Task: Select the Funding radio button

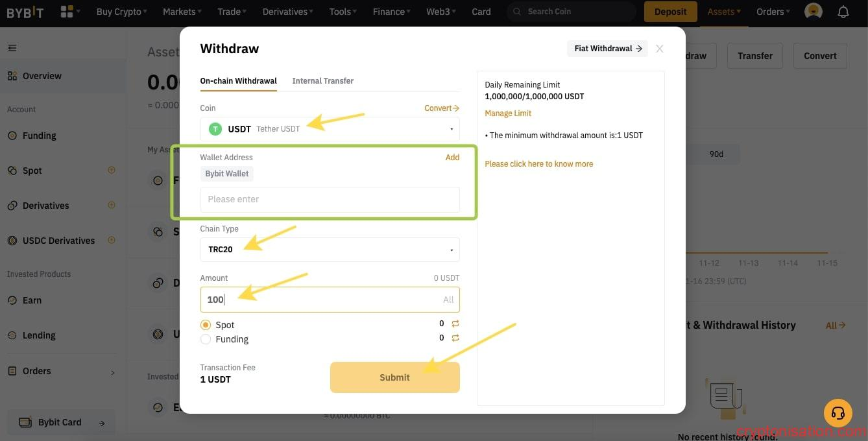Action: pos(206,339)
